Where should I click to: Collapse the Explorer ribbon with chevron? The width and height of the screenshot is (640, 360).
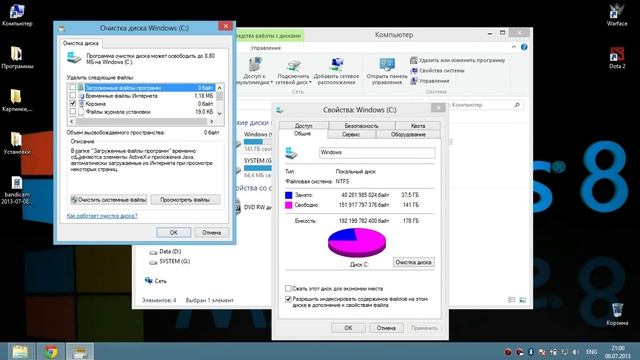(x=513, y=47)
